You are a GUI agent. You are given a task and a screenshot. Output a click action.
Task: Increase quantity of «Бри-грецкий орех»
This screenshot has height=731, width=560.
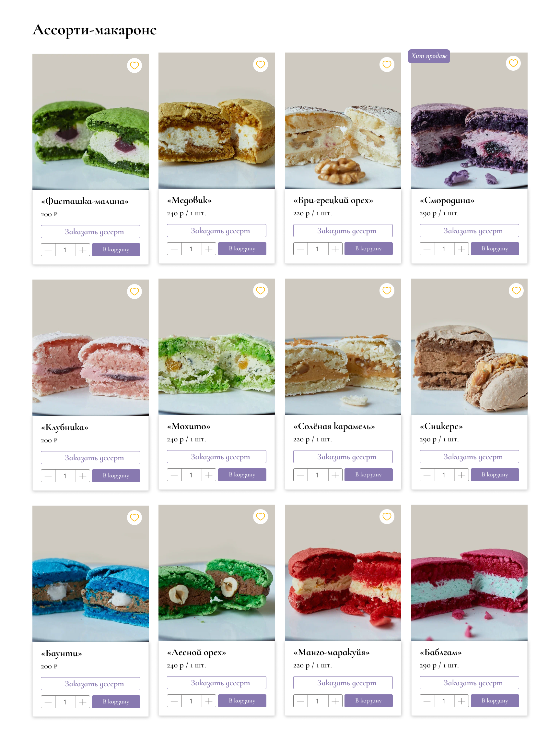335,249
